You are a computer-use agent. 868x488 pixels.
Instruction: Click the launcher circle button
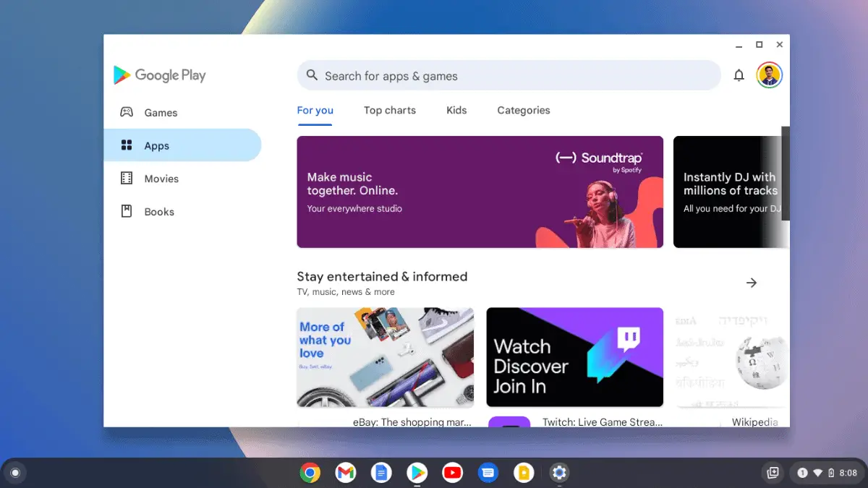[x=15, y=473]
